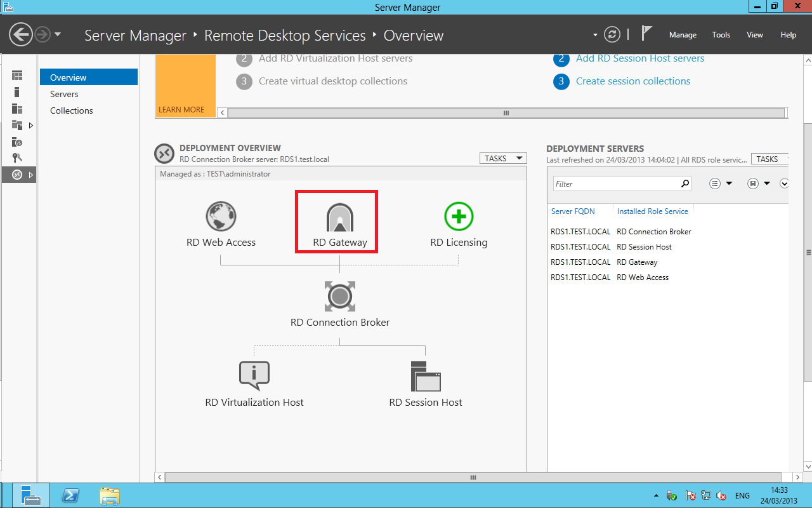The height and width of the screenshot is (508, 812).
Task: Click the Deployment Overview horizontal scrollbar
Action: point(473,477)
